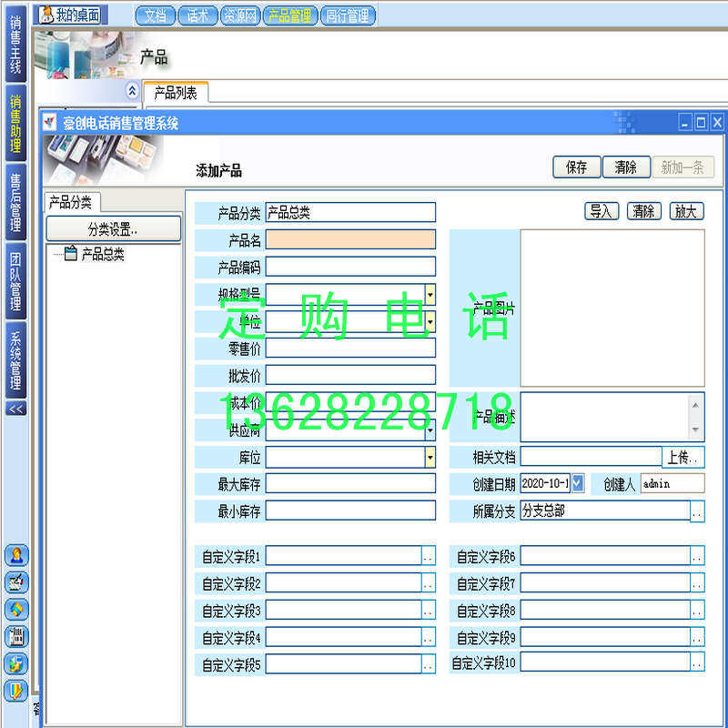Open the 供应商 dropdown arrow
The image size is (728, 728).
[430, 430]
